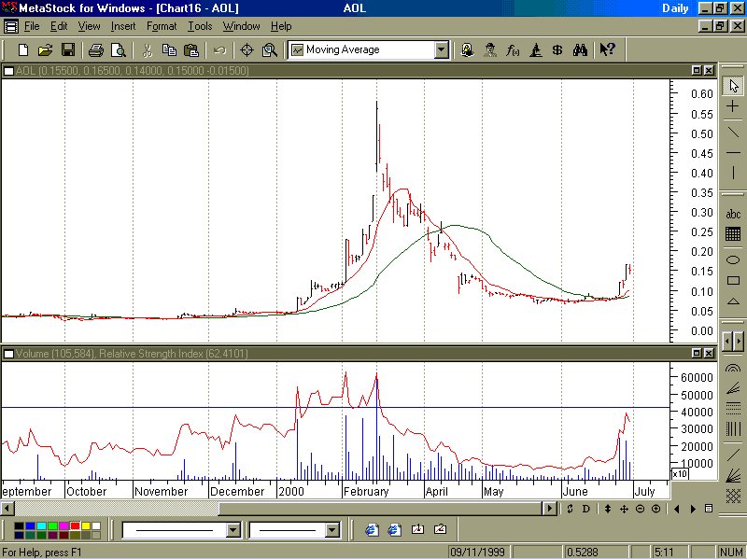The height and width of the screenshot is (560, 747).
Task: Pick the cyan color swatch
Action: [x=41, y=525]
